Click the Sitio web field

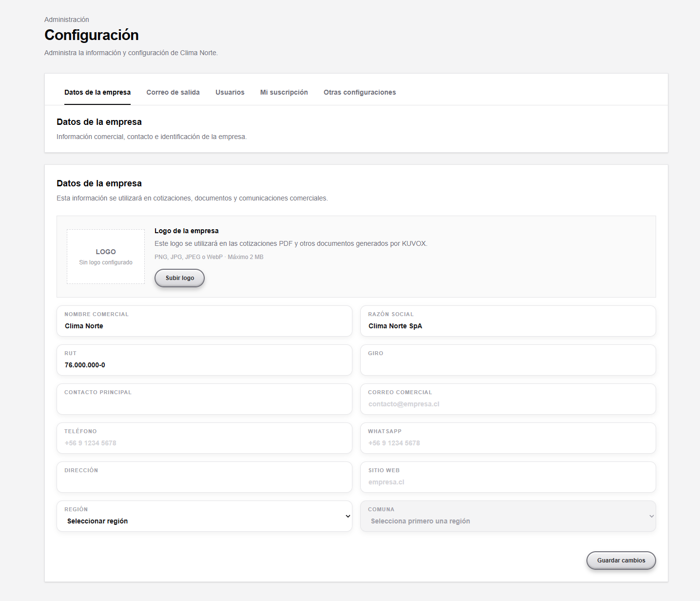tap(508, 477)
